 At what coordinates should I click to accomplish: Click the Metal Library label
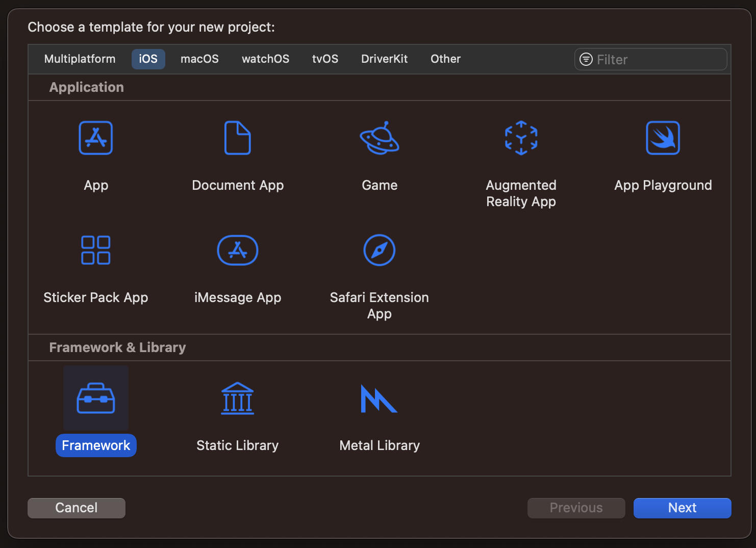380,445
